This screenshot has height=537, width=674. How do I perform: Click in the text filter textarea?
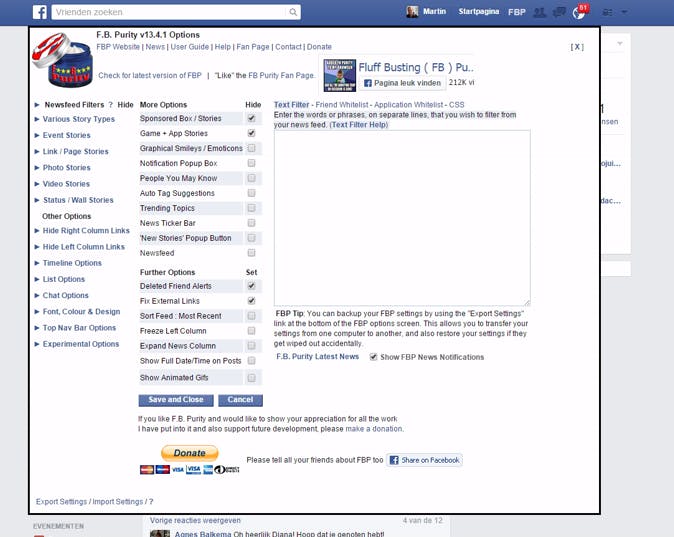[402, 218]
